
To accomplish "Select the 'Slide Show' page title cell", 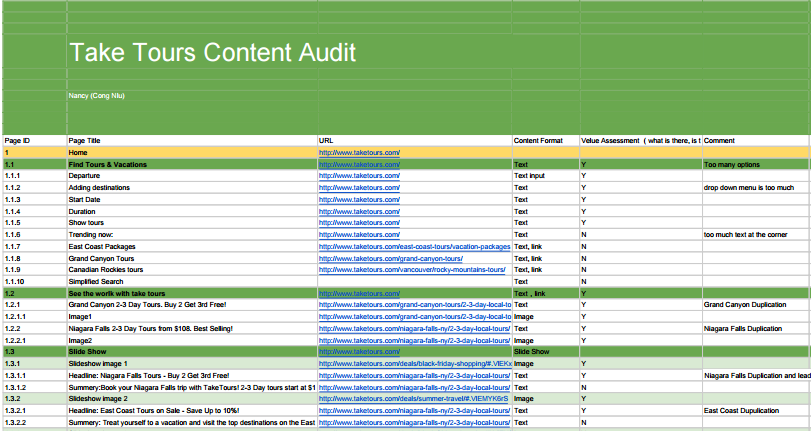I will pyautogui.click(x=192, y=352).
